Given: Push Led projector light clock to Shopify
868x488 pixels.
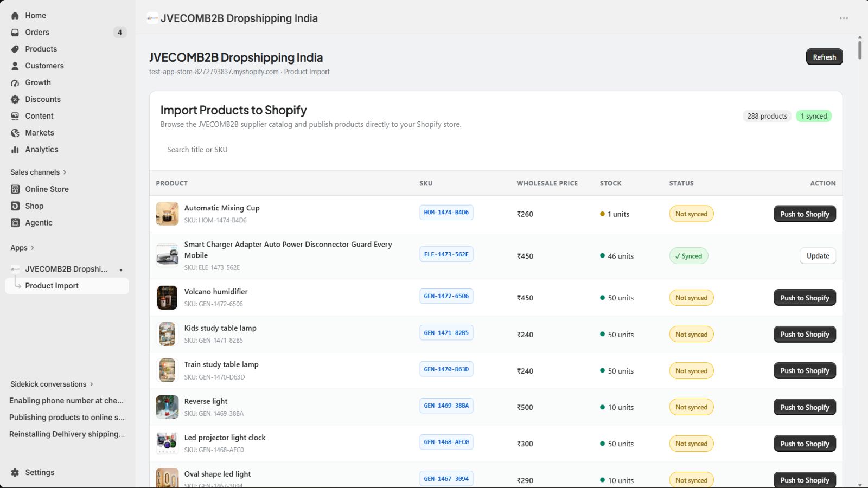Looking at the screenshot, I should pos(805,444).
